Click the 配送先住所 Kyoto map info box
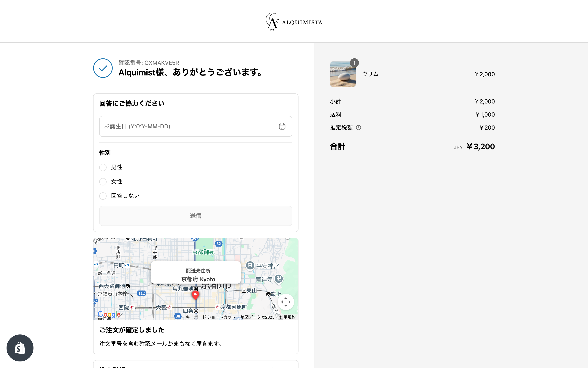Viewport: 588px width, 368px height. [196, 273]
